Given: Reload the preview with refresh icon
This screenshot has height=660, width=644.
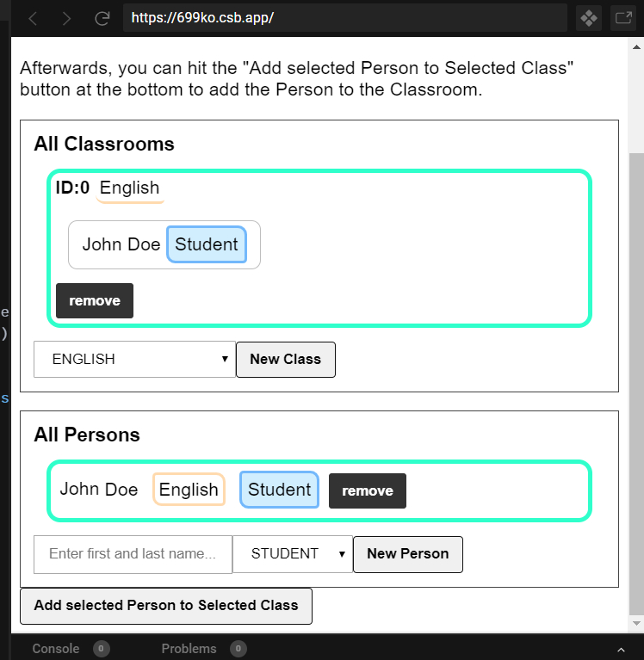Looking at the screenshot, I should (x=102, y=18).
